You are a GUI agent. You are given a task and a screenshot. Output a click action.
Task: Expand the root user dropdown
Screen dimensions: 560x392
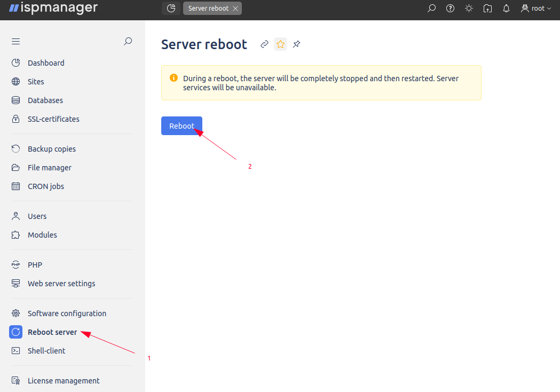click(x=536, y=9)
